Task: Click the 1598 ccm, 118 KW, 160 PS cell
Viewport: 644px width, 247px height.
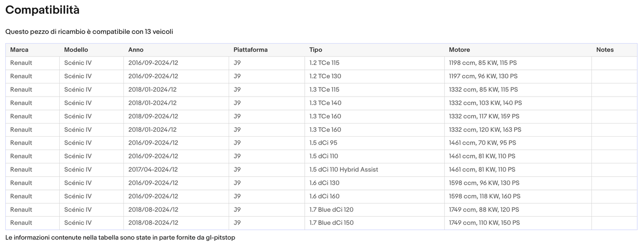Action: click(484, 196)
